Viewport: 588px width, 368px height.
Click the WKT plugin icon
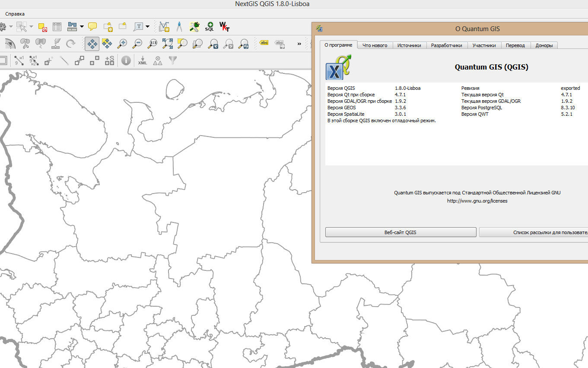225,27
